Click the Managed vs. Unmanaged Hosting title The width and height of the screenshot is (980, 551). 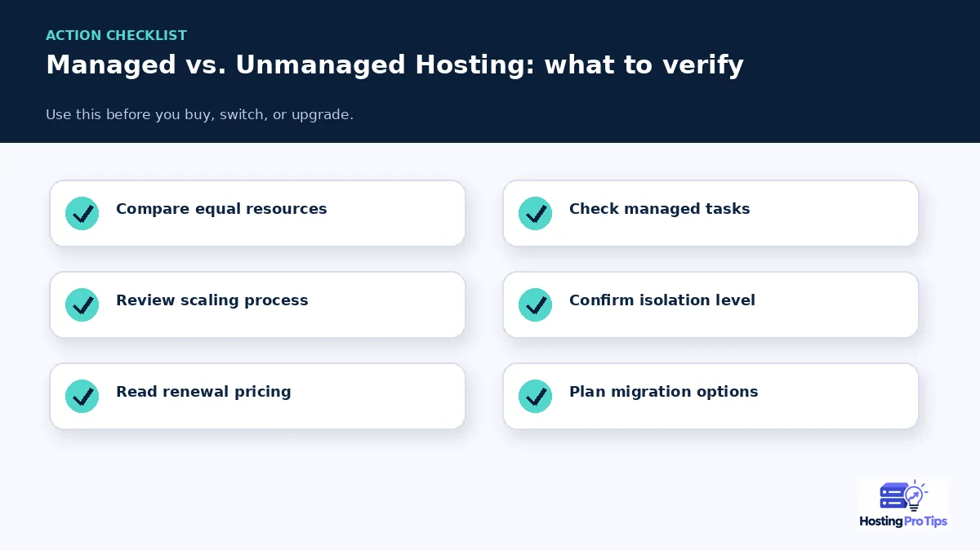(394, 65)
